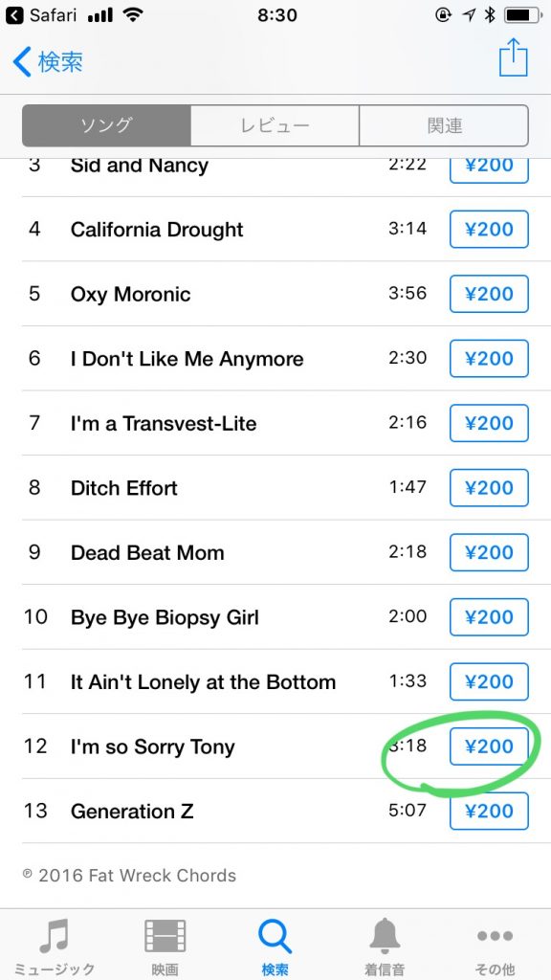Buy Oxy Moronic with its ¥200 button
Image resolution: width=551 pixels, height=980 pixels.
pos(489,294)
